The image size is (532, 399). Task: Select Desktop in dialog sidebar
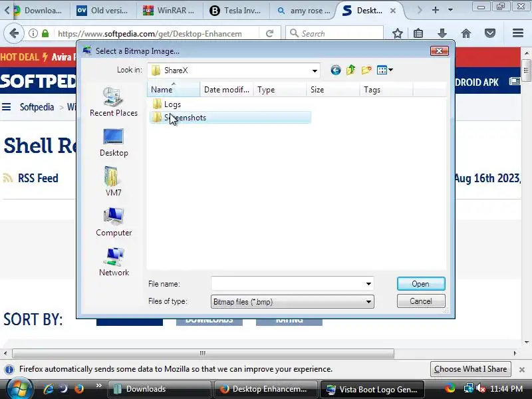click(114, 142)
